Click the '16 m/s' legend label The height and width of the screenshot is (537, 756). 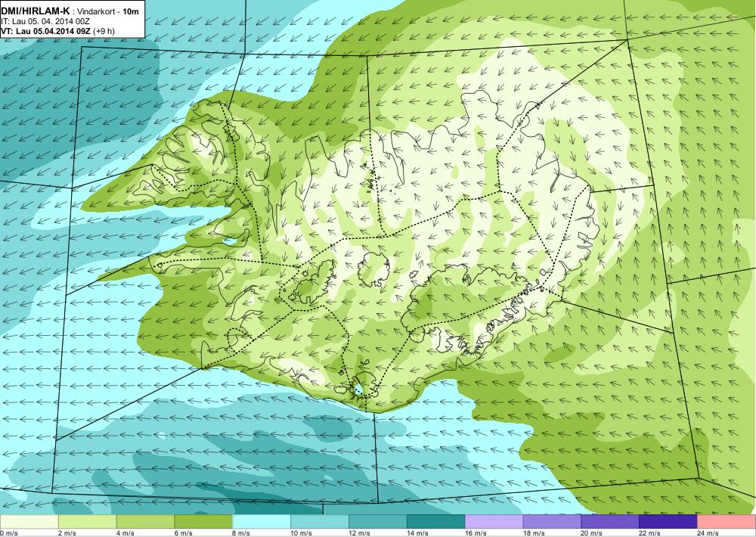pos(476,533)
